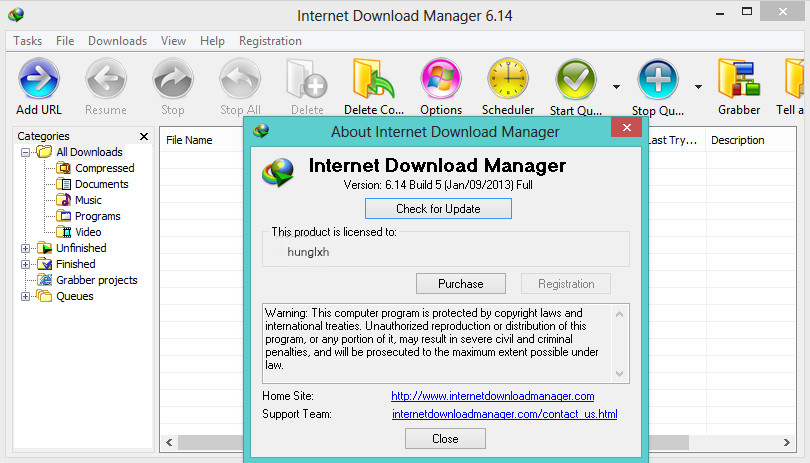Select the Video category
This screenshot has height=463, width=810.
point(78,232)
